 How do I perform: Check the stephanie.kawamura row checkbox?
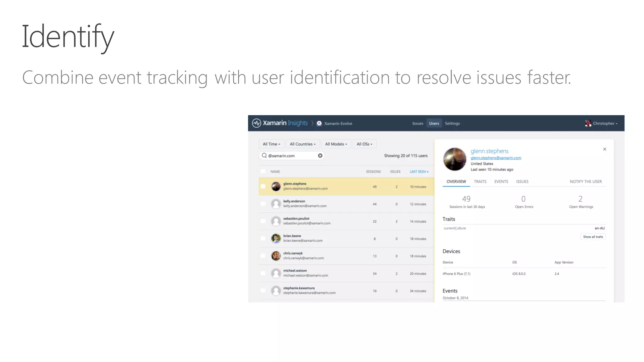click(x=263, y=290)
